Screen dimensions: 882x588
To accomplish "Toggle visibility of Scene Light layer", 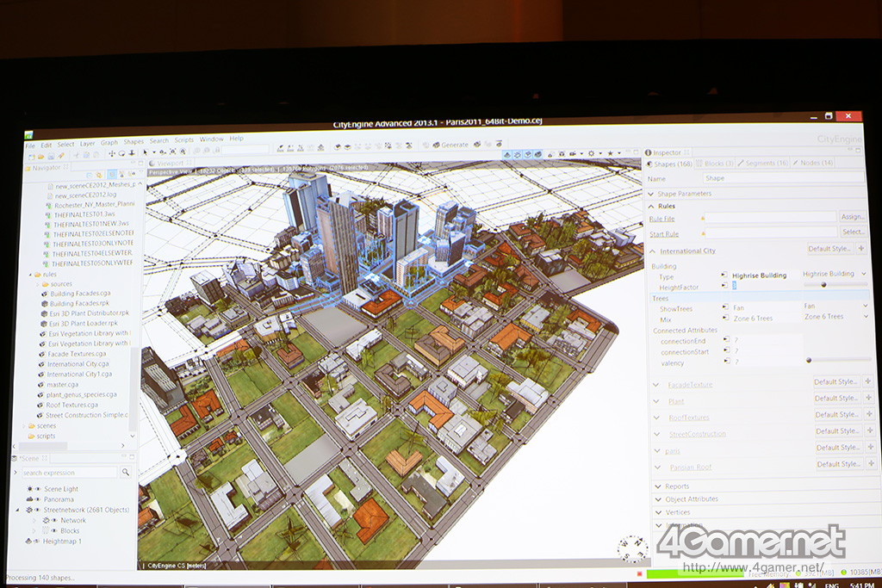I will coord(37,489).
